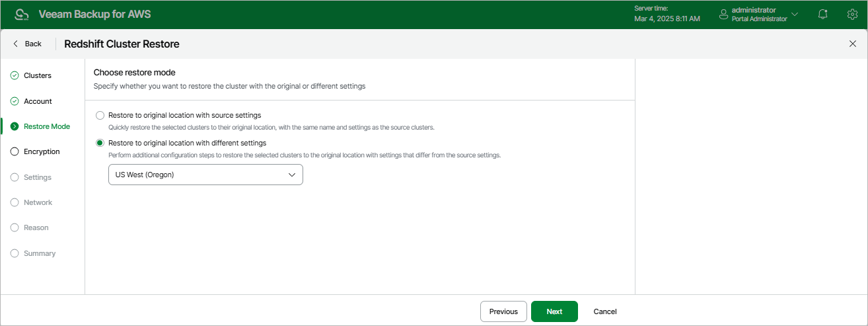This screenshot has width=868, height=326.
Task: Click the Restore Mode current step icon
Action: tap(15, 126)
